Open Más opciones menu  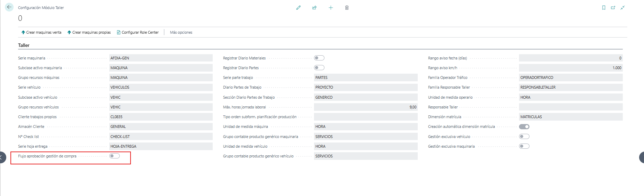pos(181,32)
